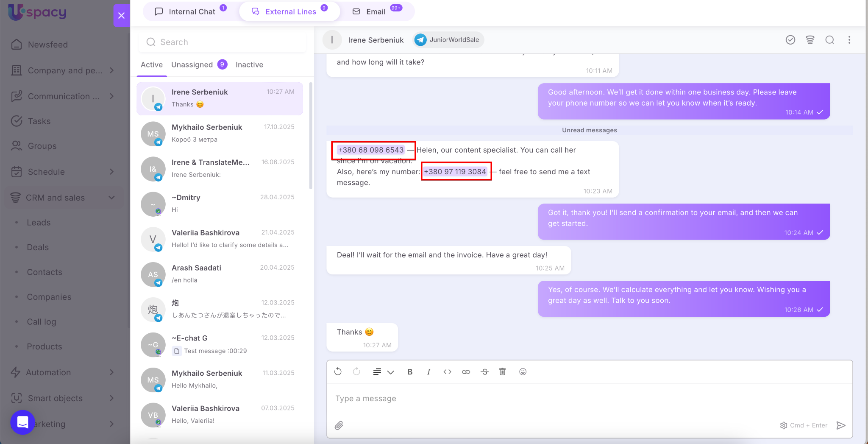The image size is (868, 444).
Task: Collapse the CRM and sales section
Action: point(112,198)
